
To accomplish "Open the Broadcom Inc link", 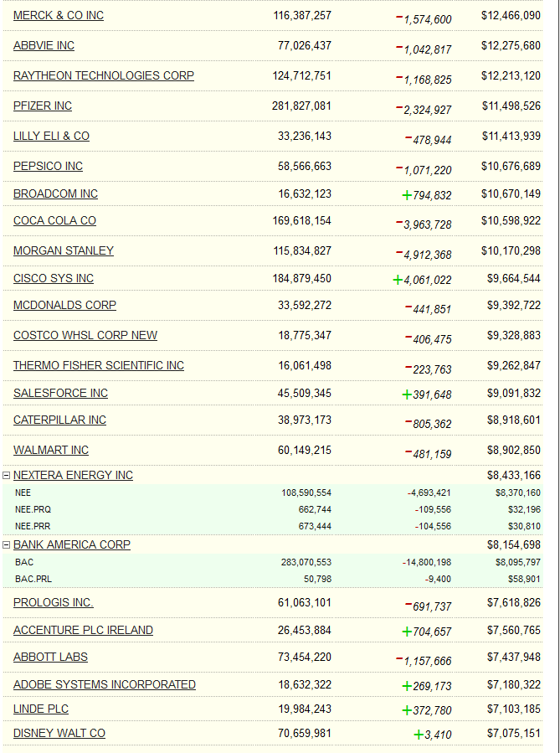I will [55, 194].
